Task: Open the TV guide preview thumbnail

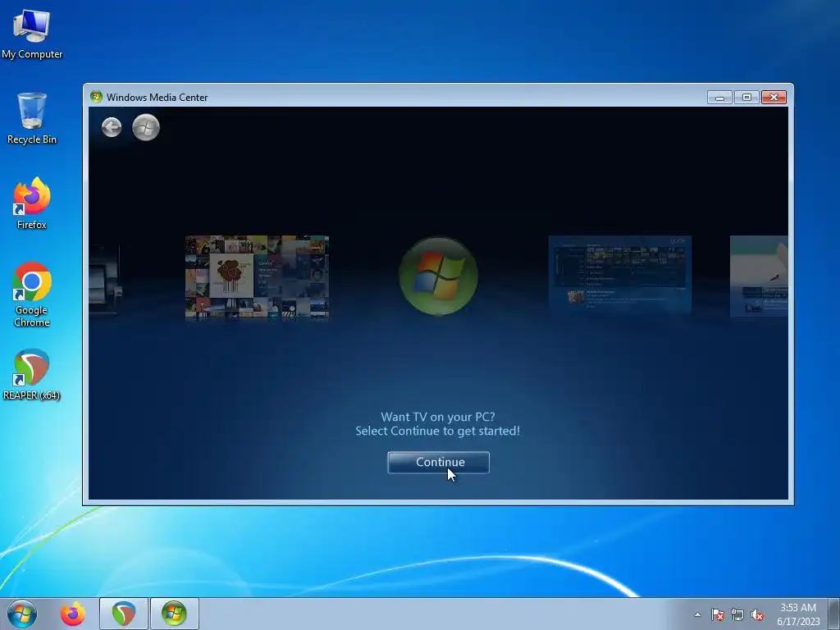Action: click(620, 274)
